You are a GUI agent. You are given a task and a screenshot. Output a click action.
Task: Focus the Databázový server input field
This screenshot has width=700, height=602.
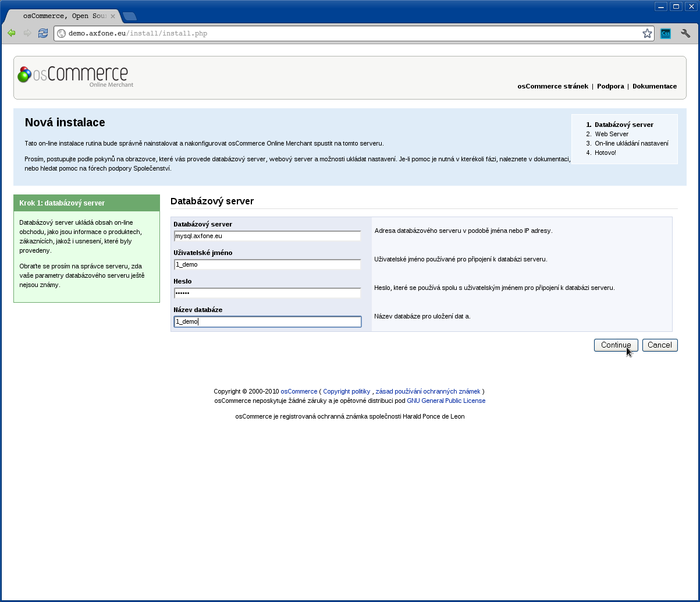click(267, 236)
